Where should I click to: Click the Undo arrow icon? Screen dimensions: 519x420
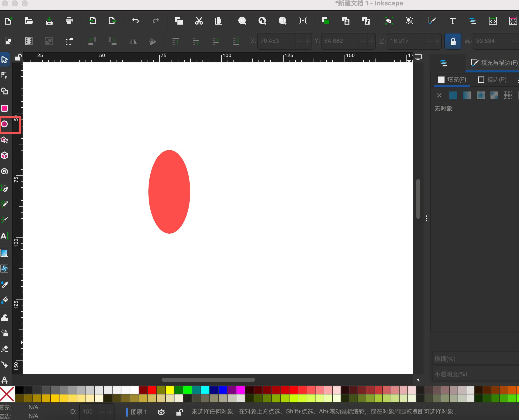tap(135, 21)
